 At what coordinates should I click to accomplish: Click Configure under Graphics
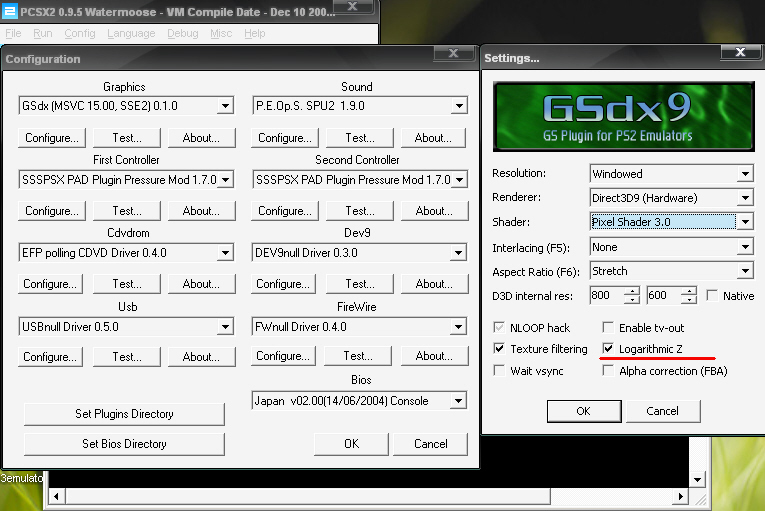[52, 138]
